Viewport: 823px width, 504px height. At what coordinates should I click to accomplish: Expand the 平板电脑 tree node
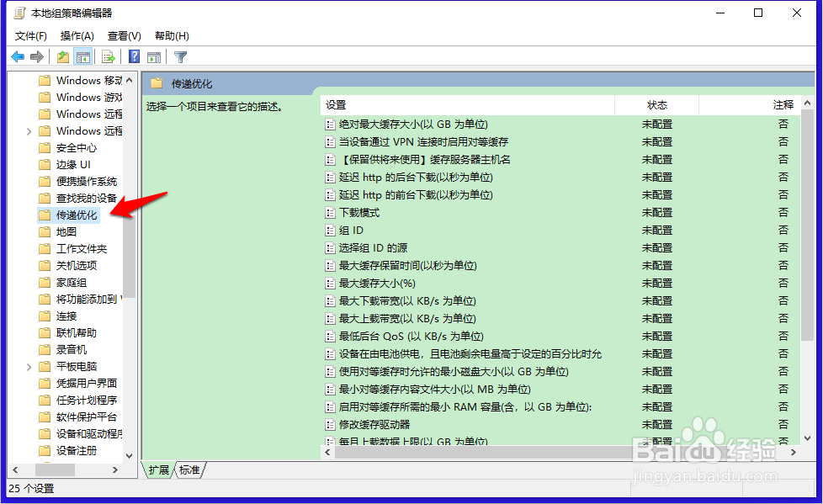click(x=29, y=367)
